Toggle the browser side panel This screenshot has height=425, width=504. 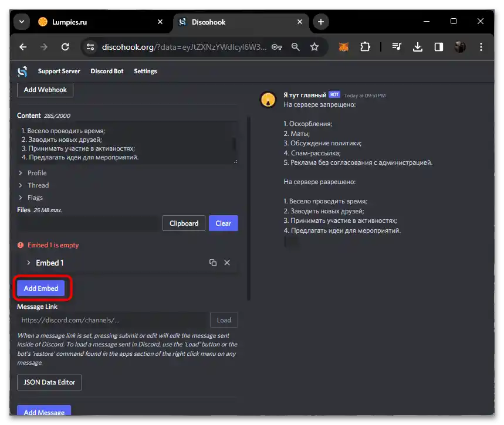click(439, 47)
